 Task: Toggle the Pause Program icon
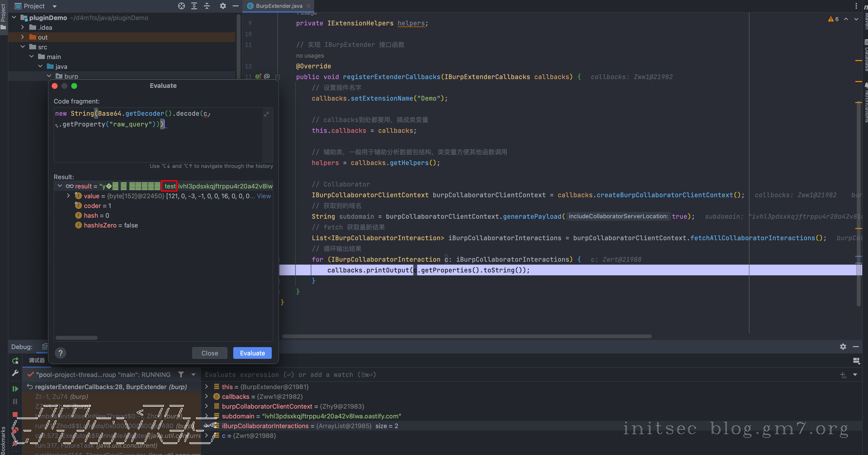[x=15, y=401]
